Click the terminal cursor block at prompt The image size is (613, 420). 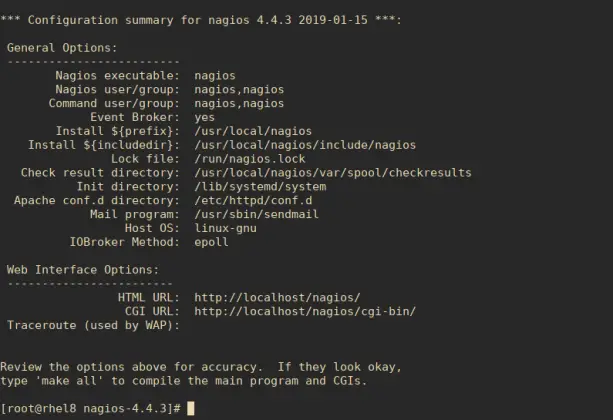[190, 408]
